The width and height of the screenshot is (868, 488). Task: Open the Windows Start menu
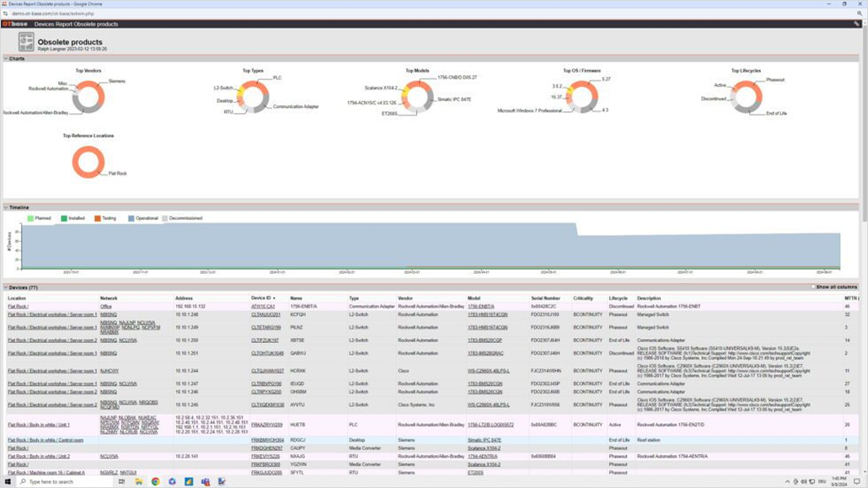point(8,481)
